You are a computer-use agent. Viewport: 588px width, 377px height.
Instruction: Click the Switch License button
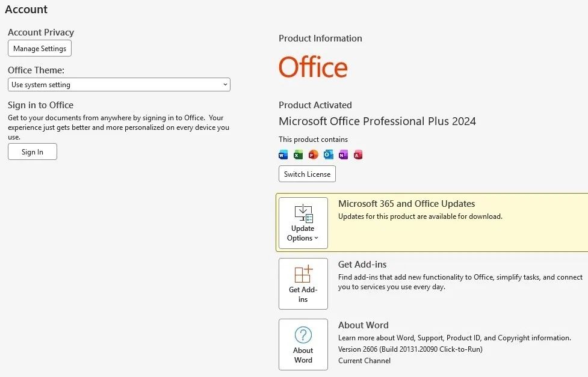[307, 174]
